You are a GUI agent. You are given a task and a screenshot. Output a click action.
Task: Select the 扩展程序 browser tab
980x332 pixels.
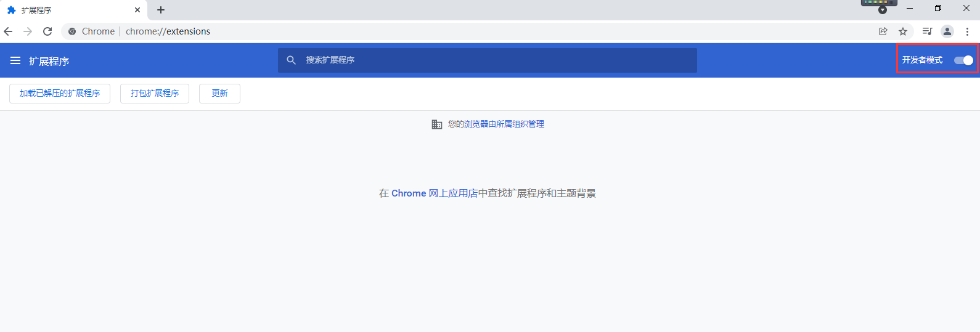pos(74,10)
